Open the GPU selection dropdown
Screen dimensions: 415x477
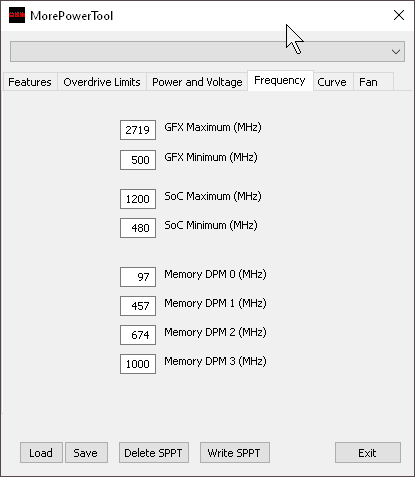pos(207,52)
